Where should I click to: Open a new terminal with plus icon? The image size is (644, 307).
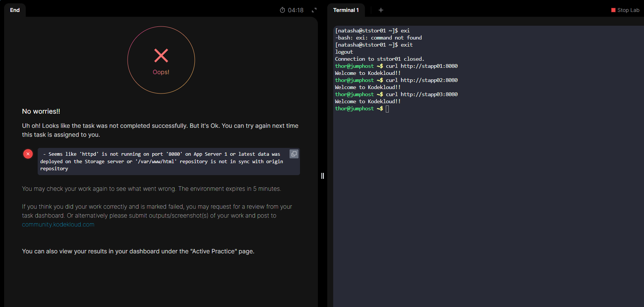coord(381,10)
